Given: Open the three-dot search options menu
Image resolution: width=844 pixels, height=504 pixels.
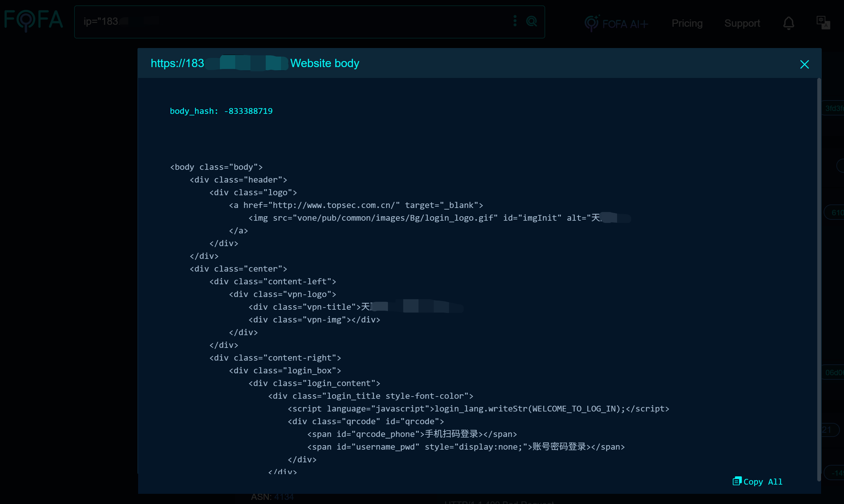Looking at the screenshot, I should (x=515, y=21).
